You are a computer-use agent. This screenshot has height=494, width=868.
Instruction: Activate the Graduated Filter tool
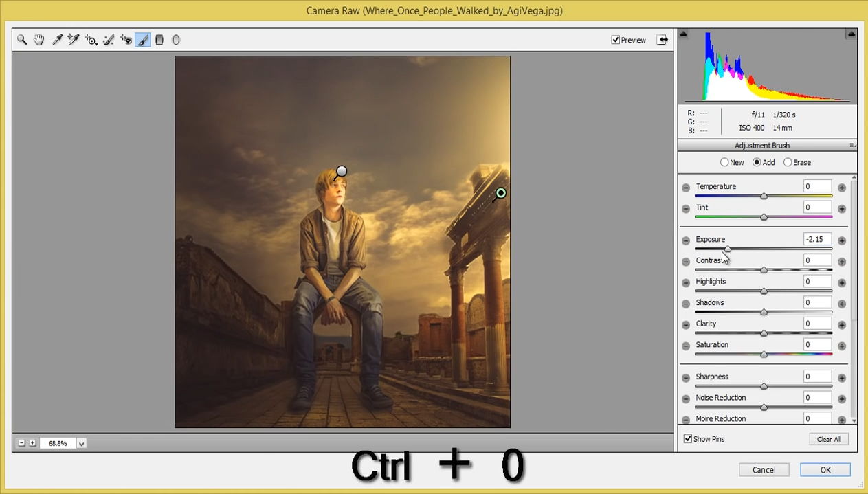click(x=159, y=40)
